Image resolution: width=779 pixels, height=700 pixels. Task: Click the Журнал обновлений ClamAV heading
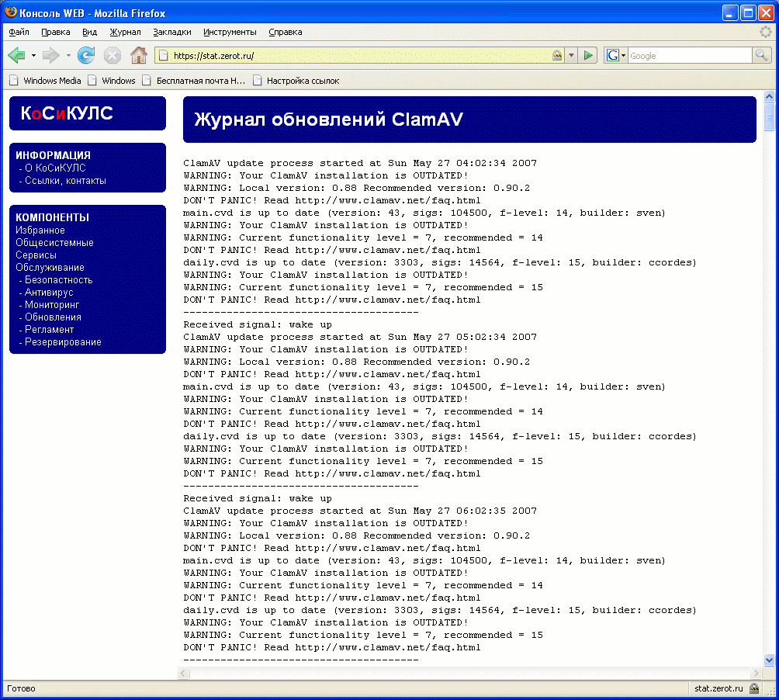pyautogui.click(x=328, y=120)
